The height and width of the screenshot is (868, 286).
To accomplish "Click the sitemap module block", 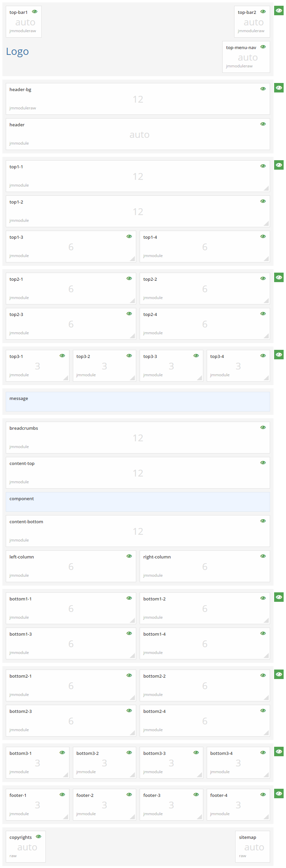I will (x=252, y=846).
